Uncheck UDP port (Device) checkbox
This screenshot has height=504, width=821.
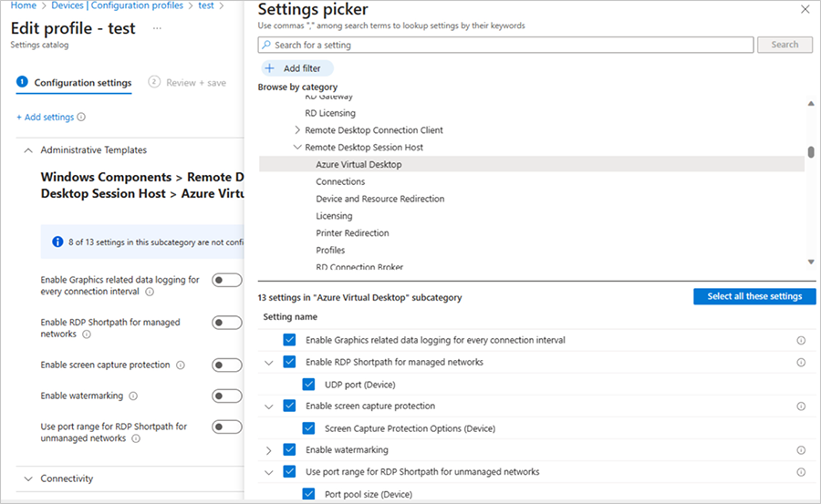pyautogui.click(x=308, y=385)
